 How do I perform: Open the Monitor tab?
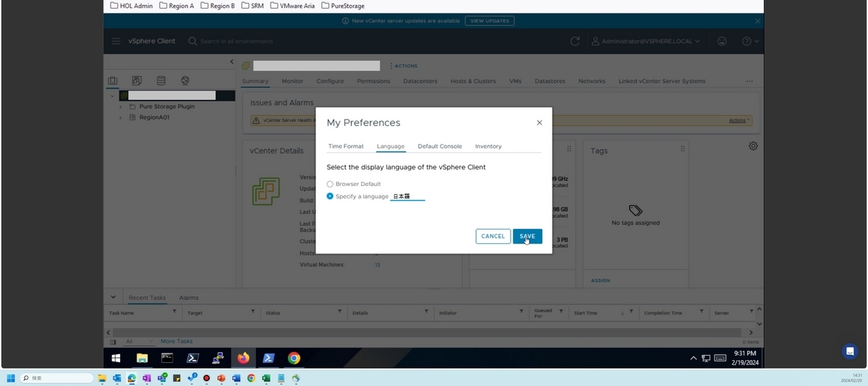pyautogui.click(x=292, y=81)
